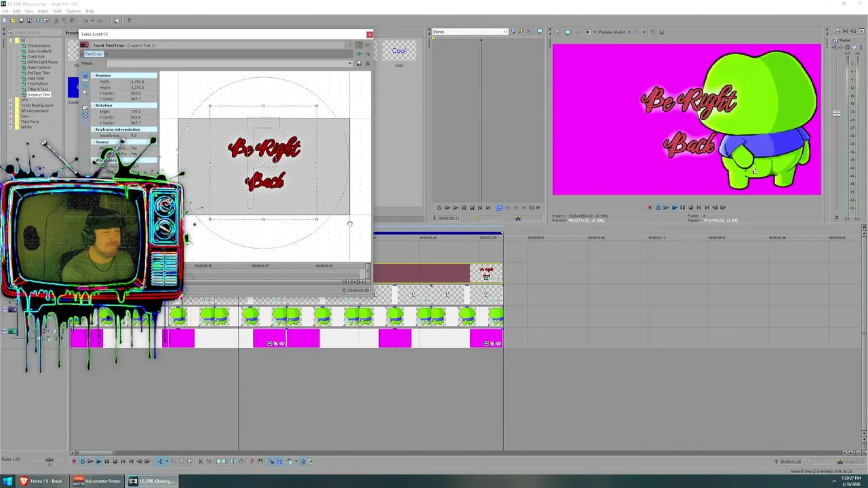
Task: Collapse the Keyframe interpolation section
Action: [93, 129]
